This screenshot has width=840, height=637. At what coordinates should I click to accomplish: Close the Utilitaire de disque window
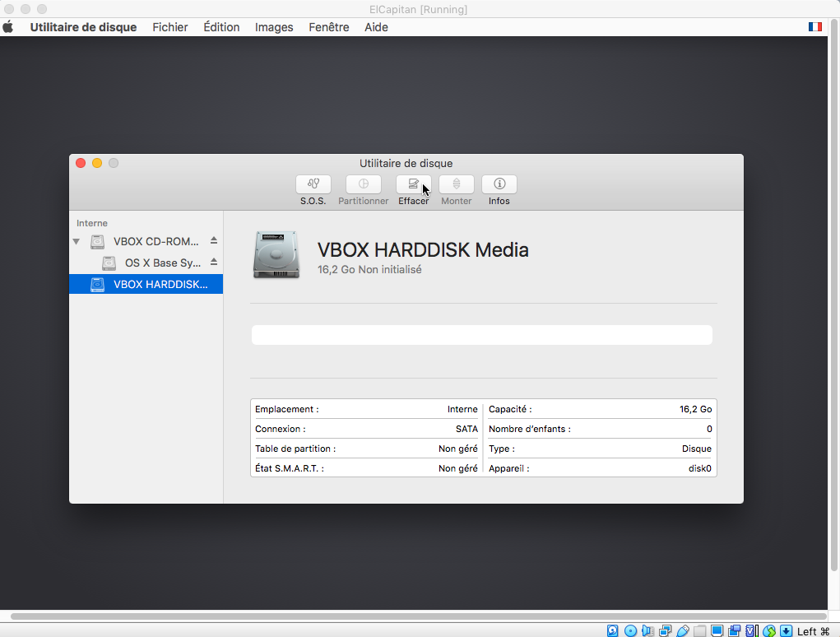coord(81,163)
